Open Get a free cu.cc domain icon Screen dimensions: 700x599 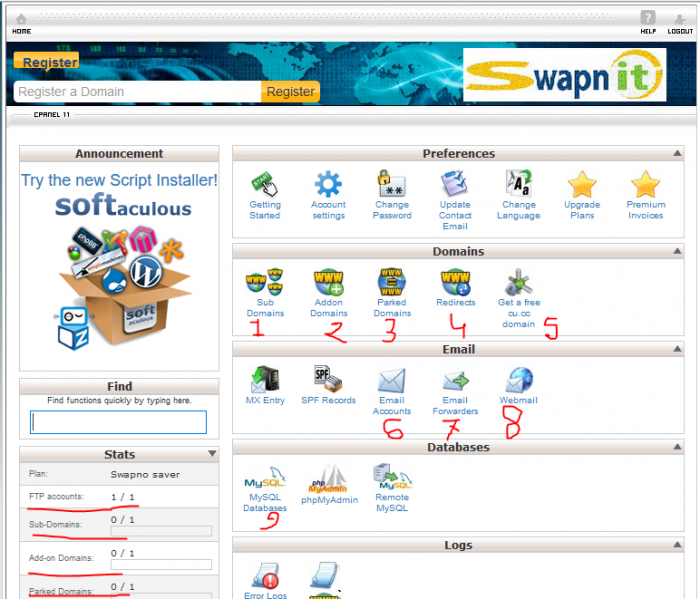(x=518, y=282)
